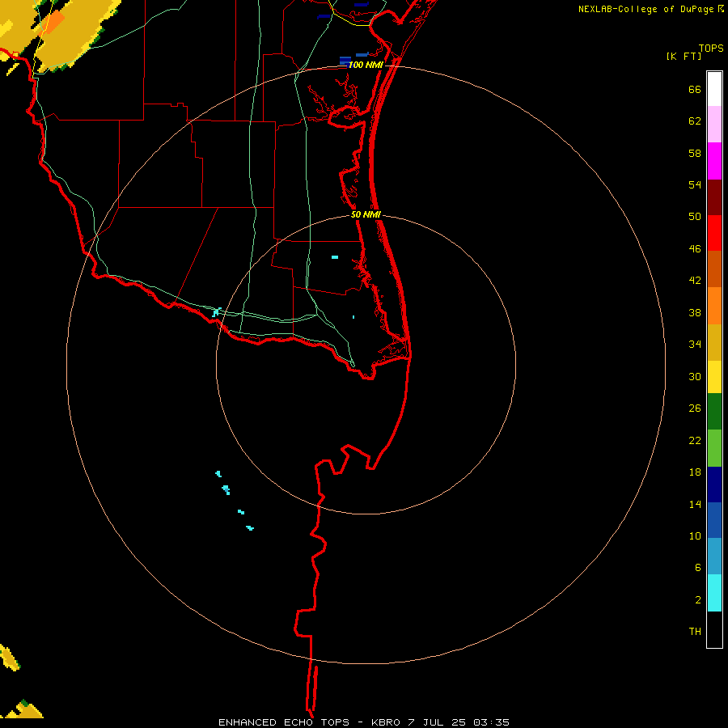Click the '42' legend value

click(x=695, y=281)
